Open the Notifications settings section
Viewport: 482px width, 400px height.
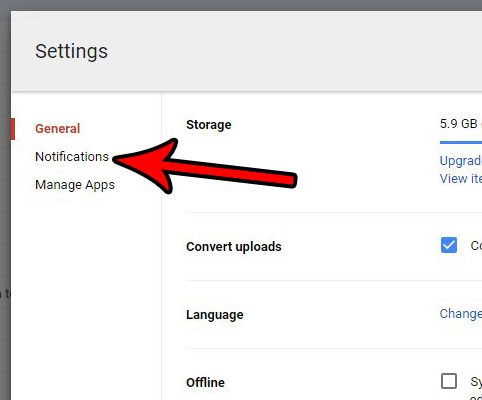pyautogui.click(x=72, y=157)
